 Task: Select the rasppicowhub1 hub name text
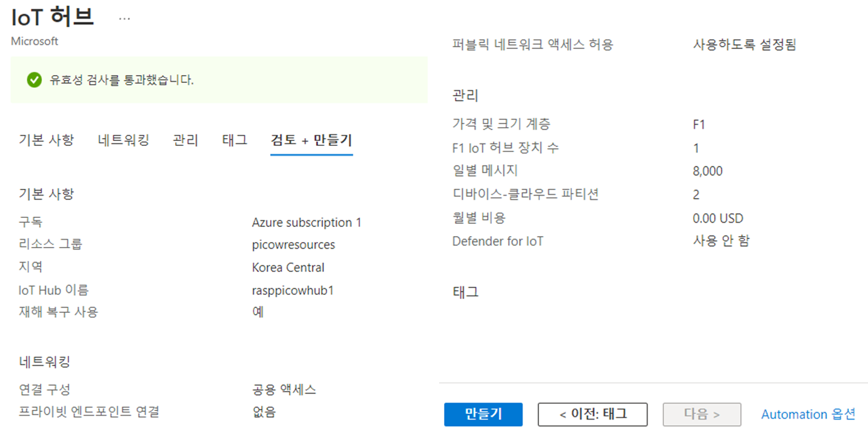293,291
